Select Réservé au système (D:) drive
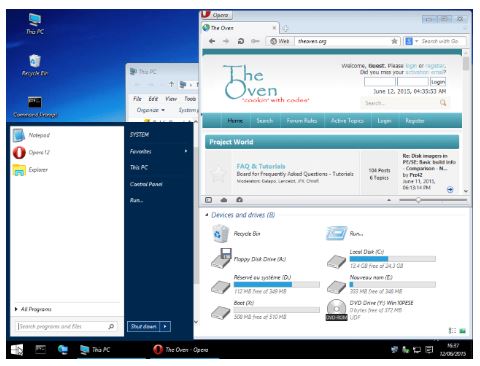 [265, 284]
